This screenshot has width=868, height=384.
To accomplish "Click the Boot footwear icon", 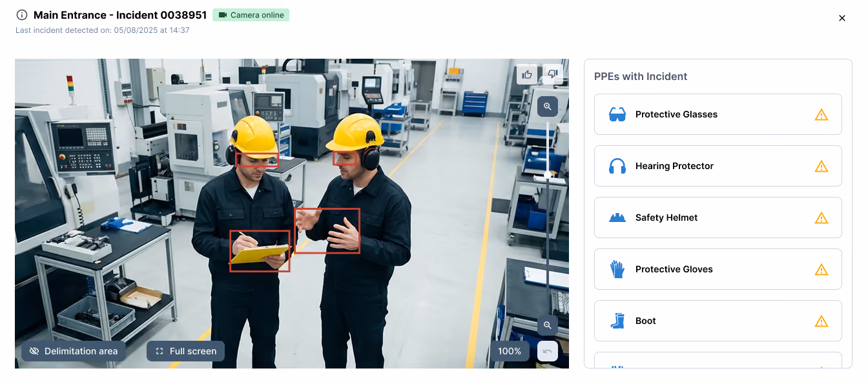I will [x=617, y=321].
